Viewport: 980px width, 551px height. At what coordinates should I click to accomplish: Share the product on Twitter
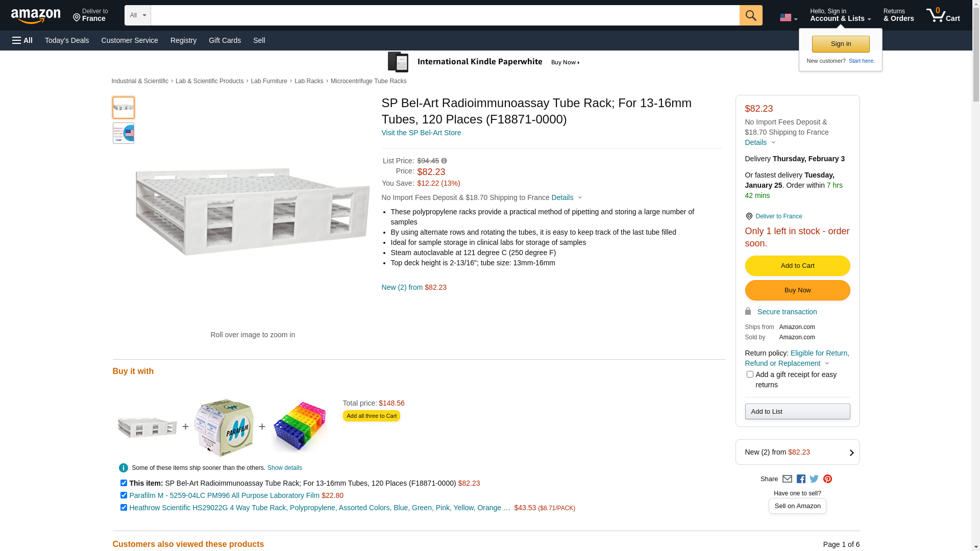click(x=814, y=479)
